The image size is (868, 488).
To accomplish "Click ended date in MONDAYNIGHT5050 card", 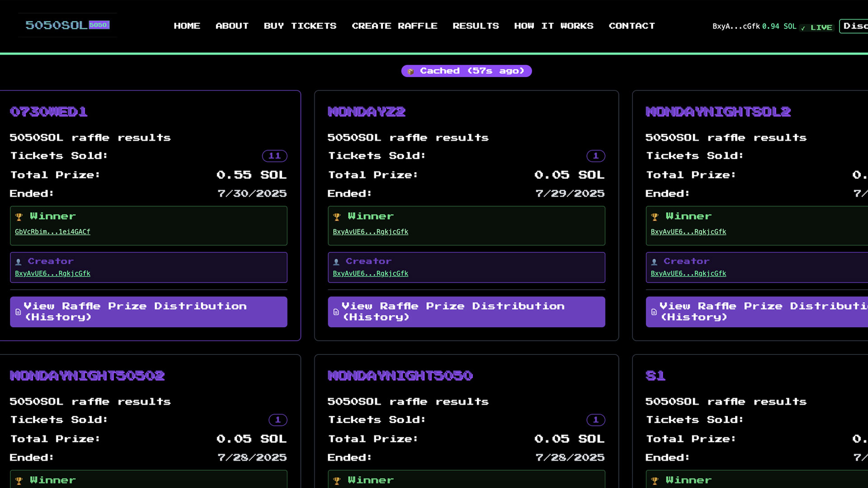I will (x=570, y=457).
